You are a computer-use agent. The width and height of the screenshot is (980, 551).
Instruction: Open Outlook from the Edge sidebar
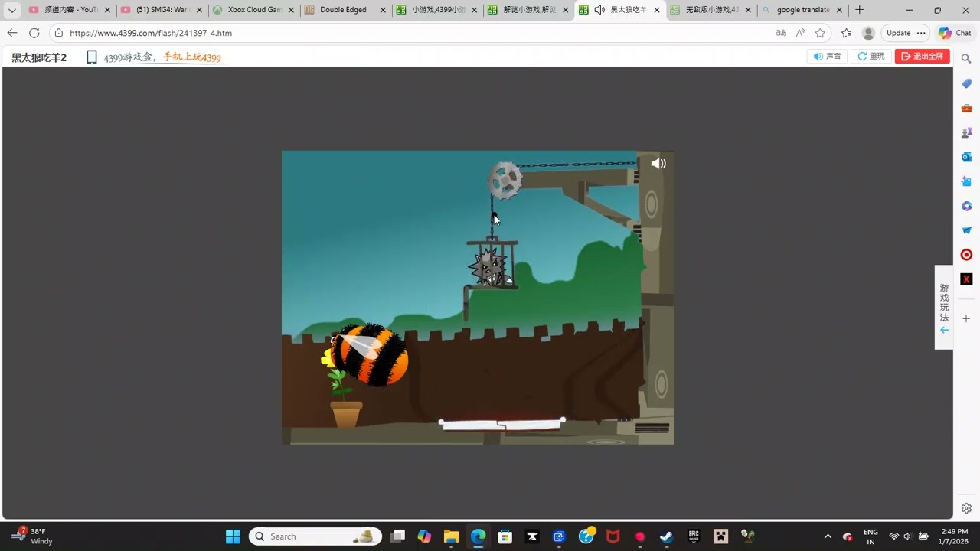point(966,157)
